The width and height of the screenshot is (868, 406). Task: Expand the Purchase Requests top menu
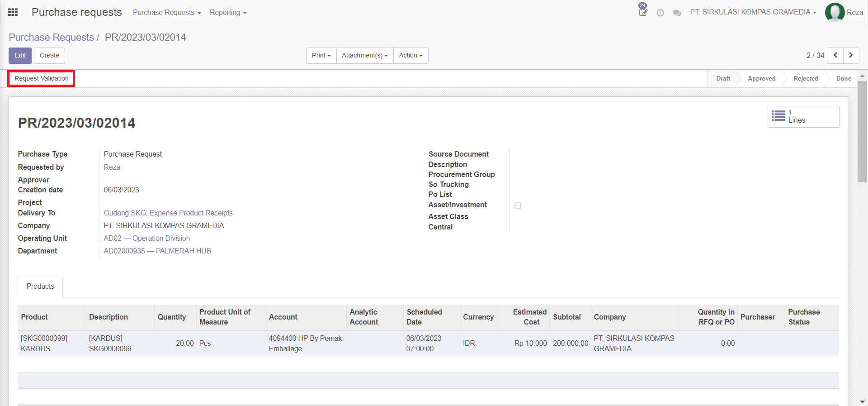[167, 13]
